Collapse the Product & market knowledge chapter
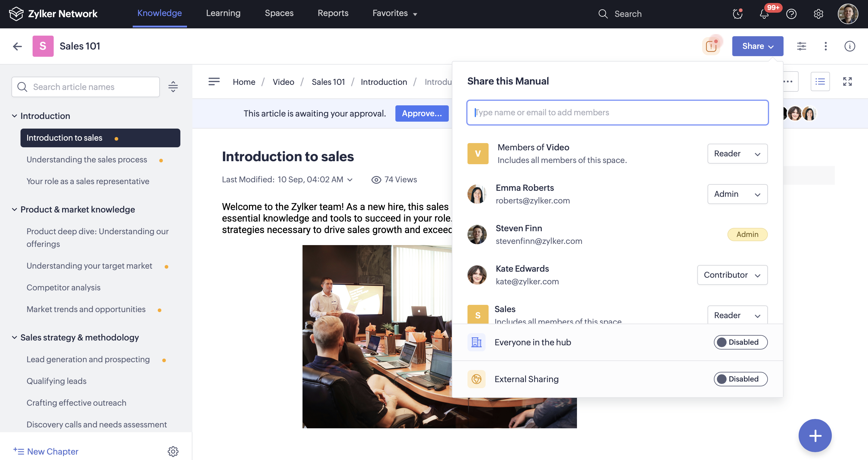This screenshot has height=460, width=868. click(x=14, y=209)
